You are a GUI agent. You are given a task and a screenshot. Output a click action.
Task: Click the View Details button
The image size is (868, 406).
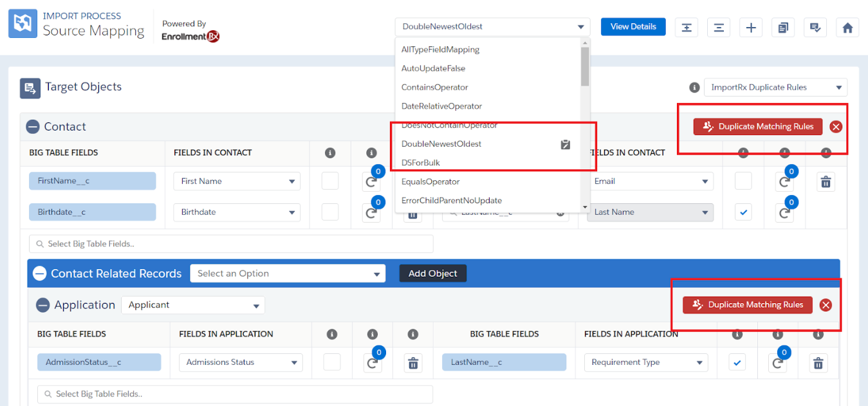[x=633, y=26]
